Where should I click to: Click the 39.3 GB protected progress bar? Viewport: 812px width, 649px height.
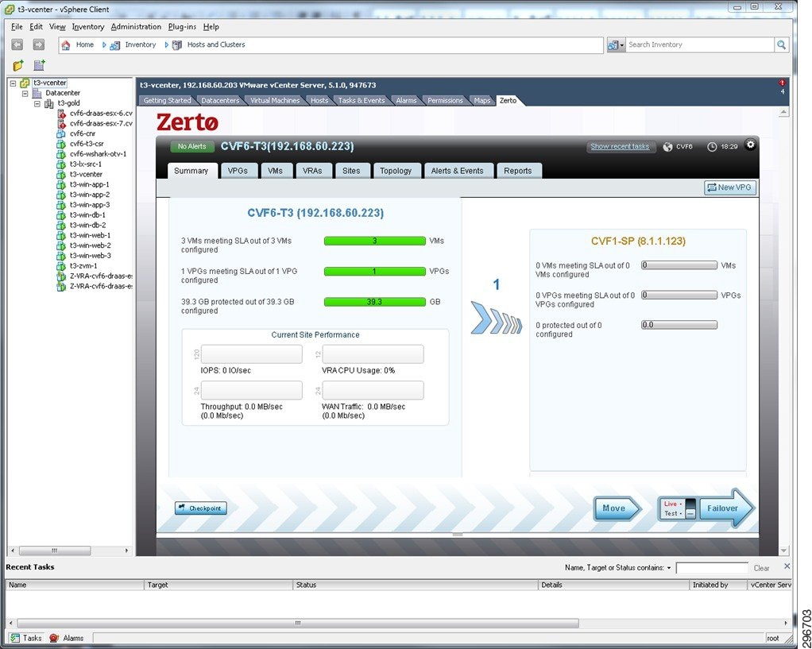coord(374,301)
